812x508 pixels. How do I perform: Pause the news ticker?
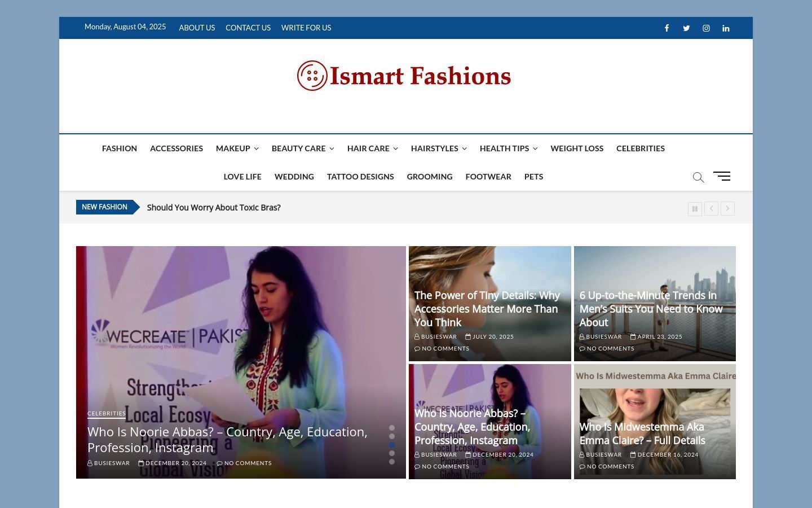pos(695,209)
